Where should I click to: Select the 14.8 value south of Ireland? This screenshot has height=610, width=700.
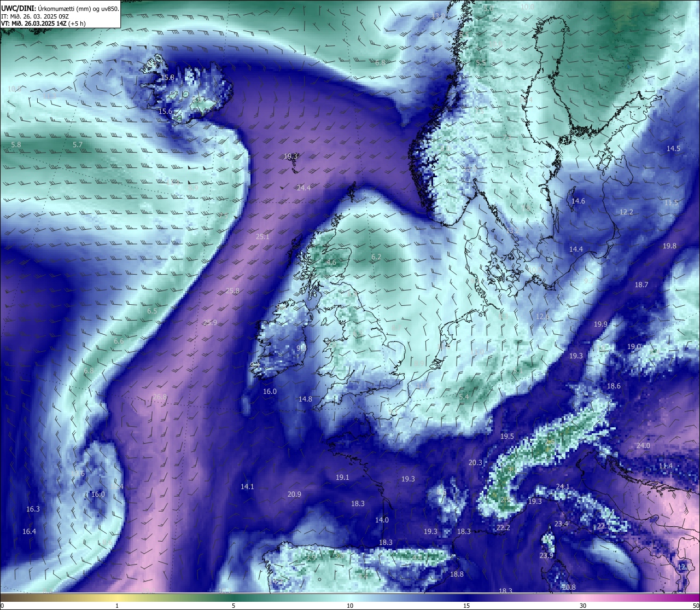click(x=305, y=399)
